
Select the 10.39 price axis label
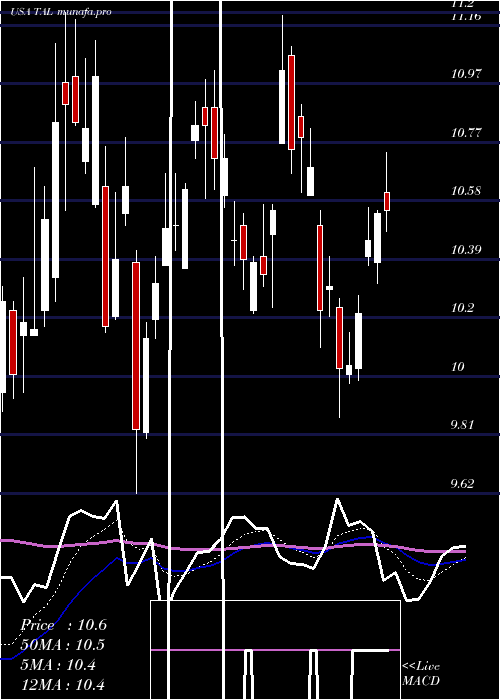pos(467,249)
